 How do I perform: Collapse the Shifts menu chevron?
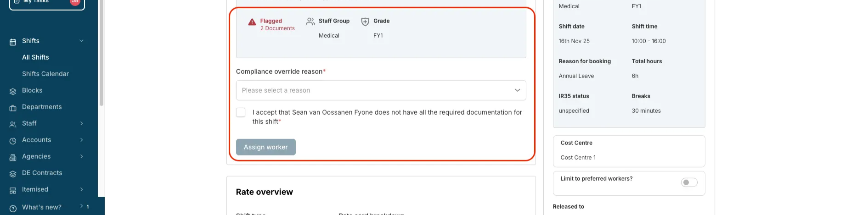pos(81,41)
